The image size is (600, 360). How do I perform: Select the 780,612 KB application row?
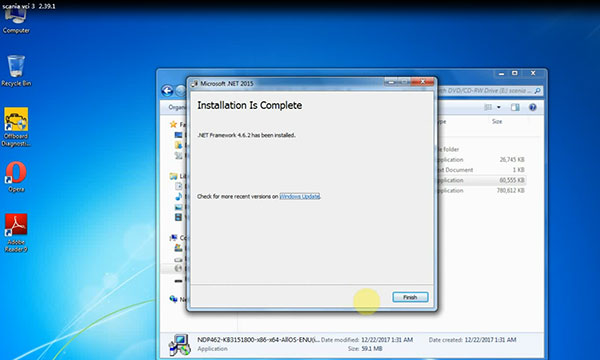(x=481, y=190)
